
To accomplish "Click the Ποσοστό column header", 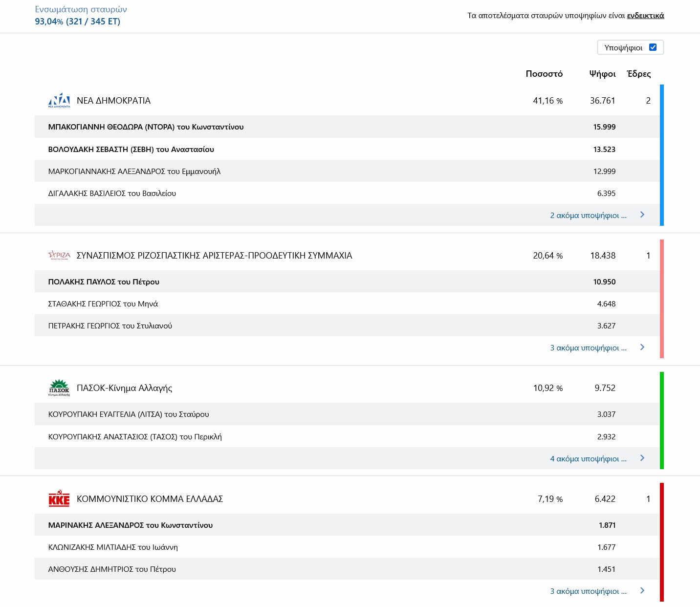I will point(544,74).
